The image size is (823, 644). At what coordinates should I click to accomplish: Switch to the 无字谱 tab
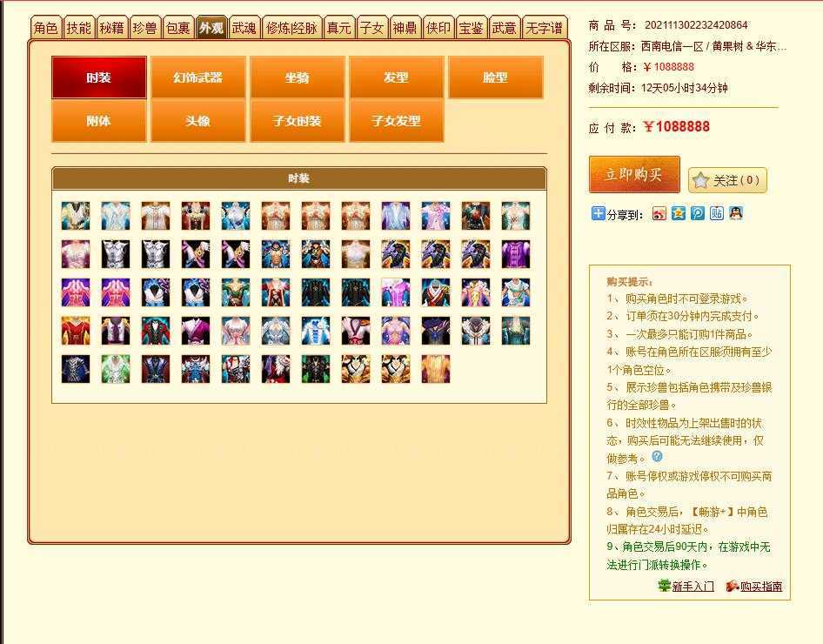point(545,27)
